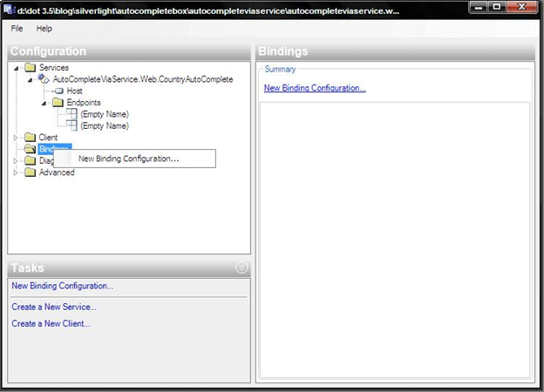This screenshot has width=544, height=392.
Task: Click the CountryAutoComplete service gear icon
Action: click(44, 79)
